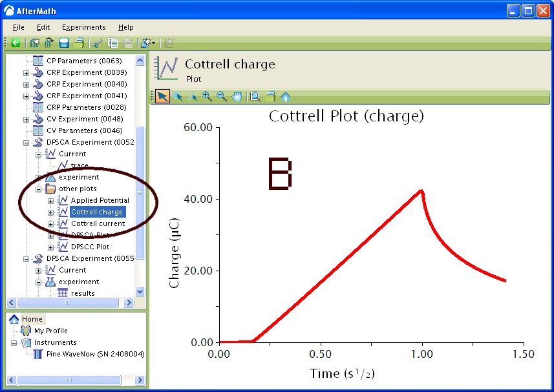Image resolution: width=554 pixels, height=392 pixels.
Task: Activate the arrow select tool in plot toolbar
Action: point(162,96)
